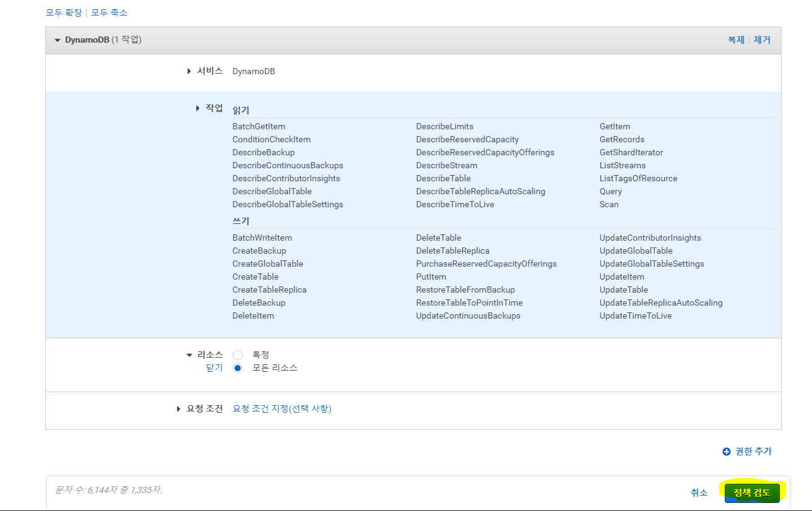Click the DescribeTimeToLive action text

coord(456,204)
